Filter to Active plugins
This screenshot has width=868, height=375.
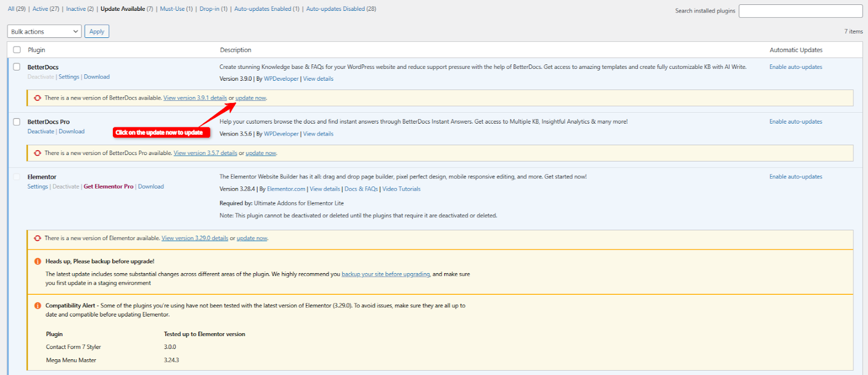(x=46, y=9)
